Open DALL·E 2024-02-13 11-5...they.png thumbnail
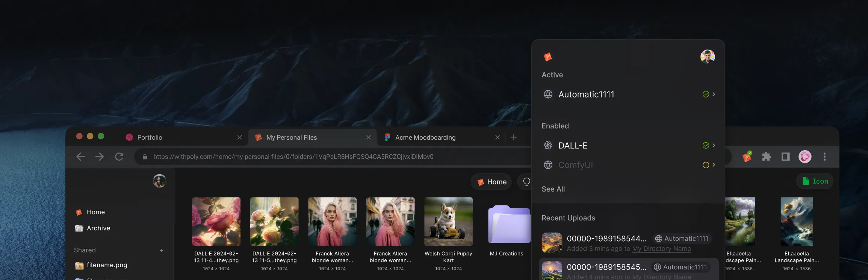The height and width of the screenshot is (280, 868). tap(274, 222)
